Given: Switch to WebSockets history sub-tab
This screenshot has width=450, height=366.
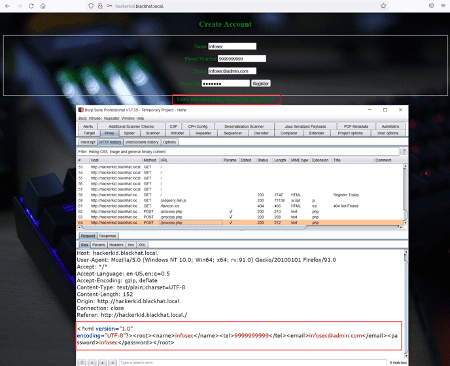Looking at the screenshot, I should 142,142.
